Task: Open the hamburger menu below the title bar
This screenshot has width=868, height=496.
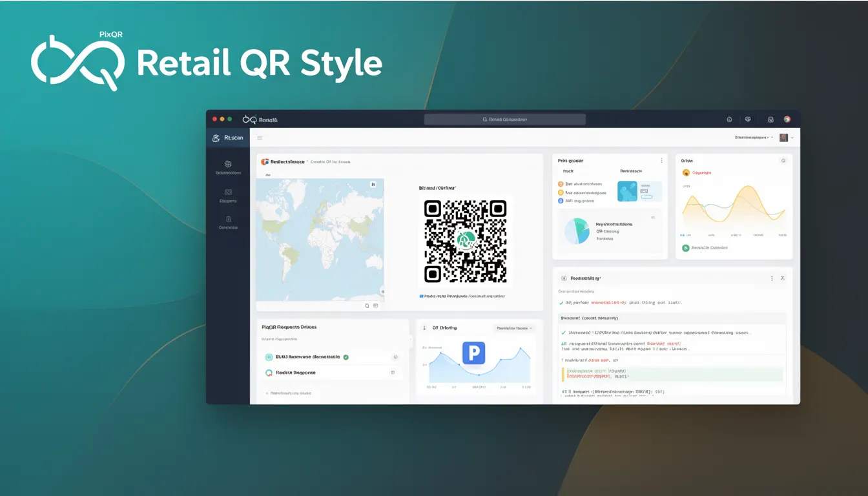Action: 260,138
